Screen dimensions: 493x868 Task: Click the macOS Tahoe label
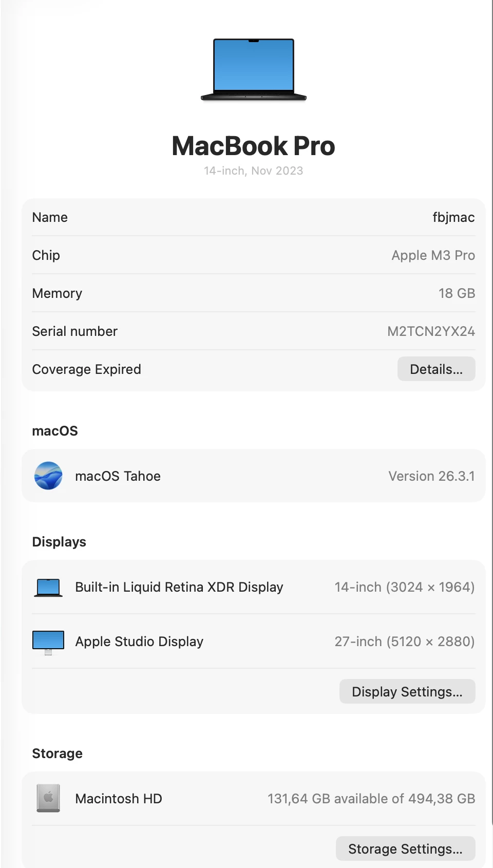(x=118, y=476)
